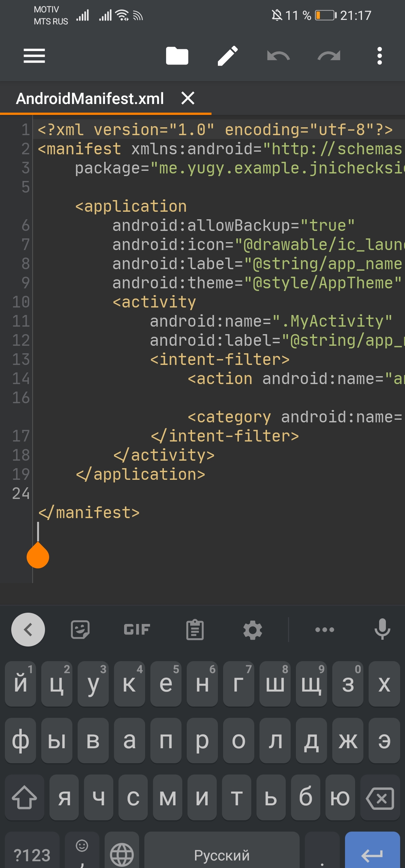Viewport: 405px width, 868px height.
Task: Tap the orange cursor handle
Action: [x=38, y=555]
